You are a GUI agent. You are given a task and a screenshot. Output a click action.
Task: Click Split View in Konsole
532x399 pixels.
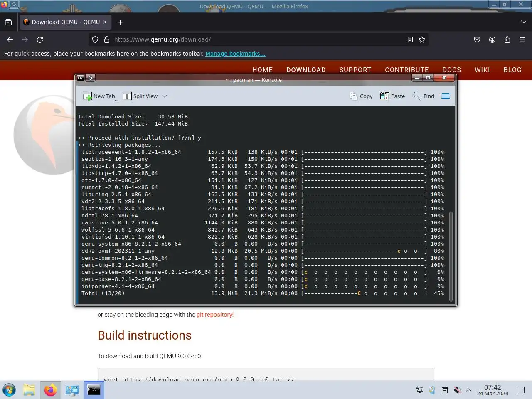[140, 96]
